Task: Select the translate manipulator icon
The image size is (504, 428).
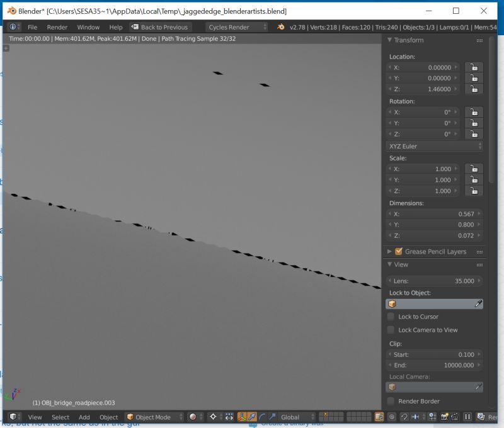Action: [252, 416]
